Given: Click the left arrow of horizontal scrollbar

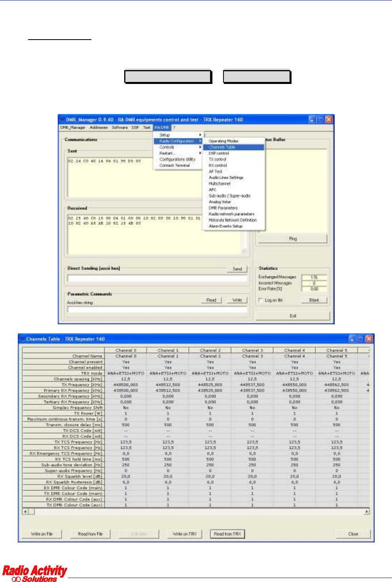Looking at the screenshot, I should point(25,512).
